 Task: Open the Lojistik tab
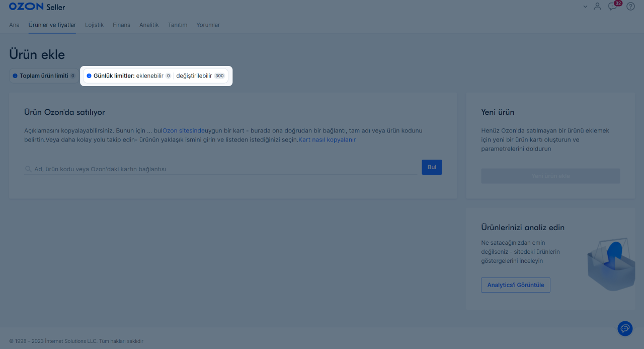tap(95, 25)
